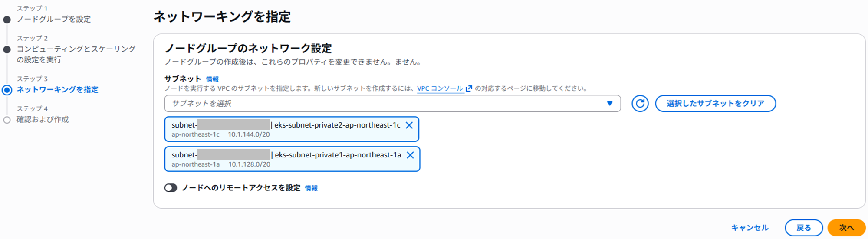Image resolution: width=868 pixels, height=239 pixels.
Task: Click the キャンセル link
Action: [x=750, y=228]
